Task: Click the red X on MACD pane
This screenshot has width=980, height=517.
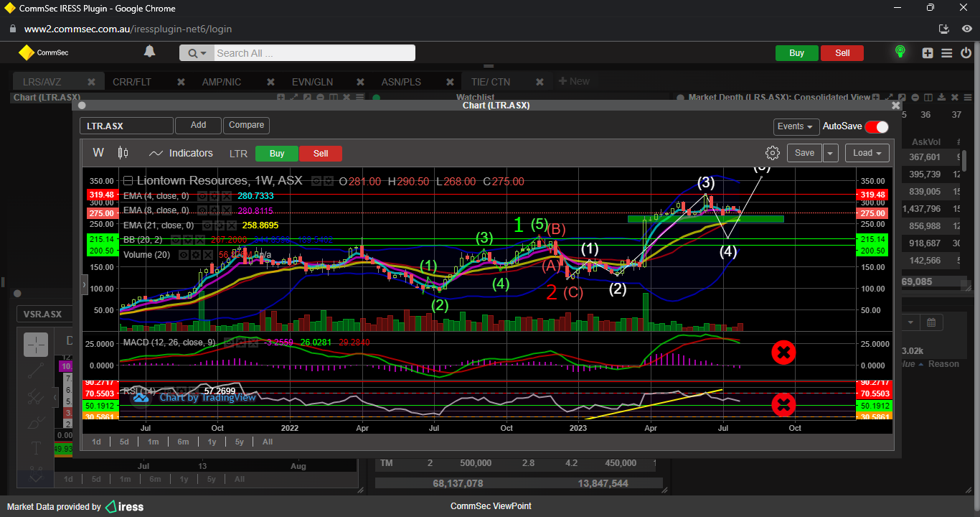Action: coord(783,353)
